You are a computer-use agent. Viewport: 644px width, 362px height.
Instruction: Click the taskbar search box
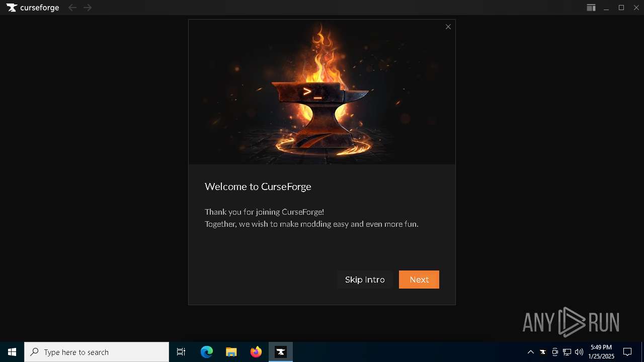tap(97, 352)
